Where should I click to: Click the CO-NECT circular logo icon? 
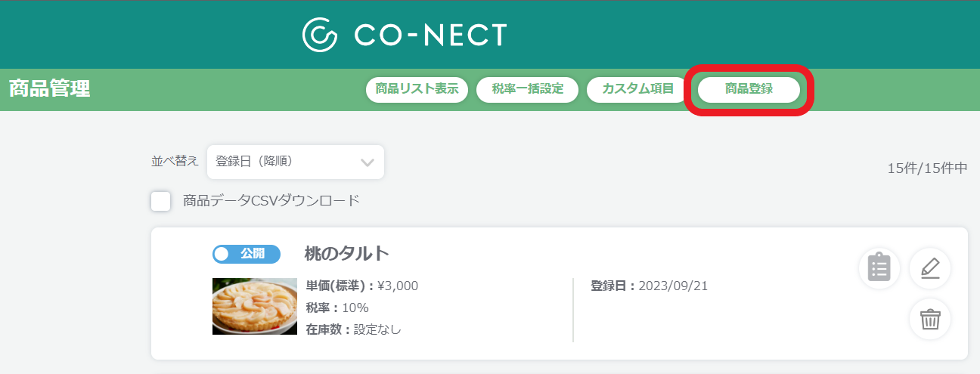[320, 35]
